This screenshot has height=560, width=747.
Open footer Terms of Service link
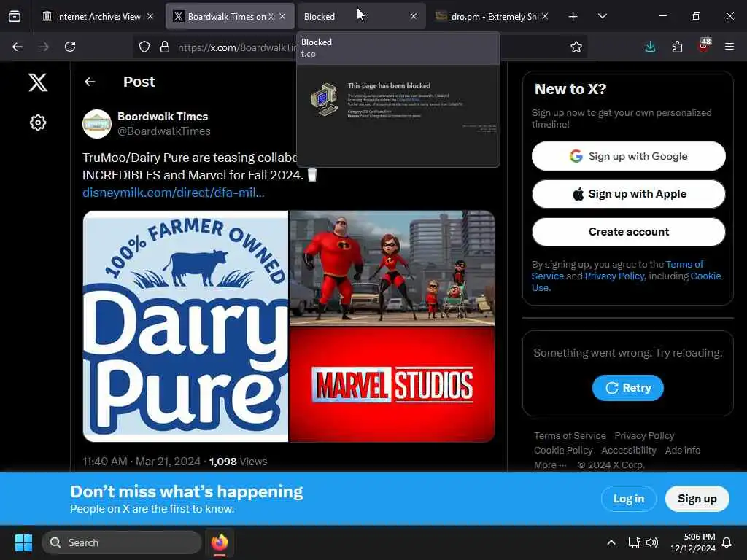[x=570, y=436]
